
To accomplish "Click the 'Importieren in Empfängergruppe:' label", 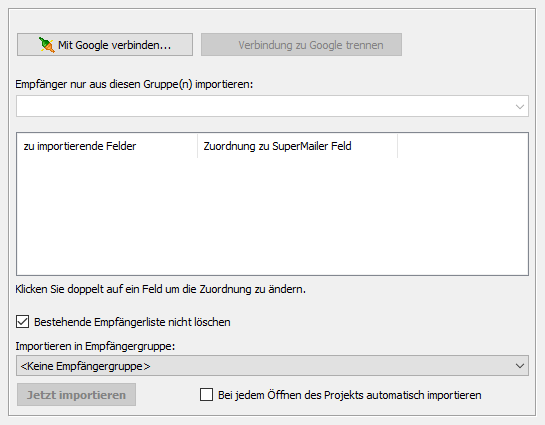I will click(x=95, y=346).
